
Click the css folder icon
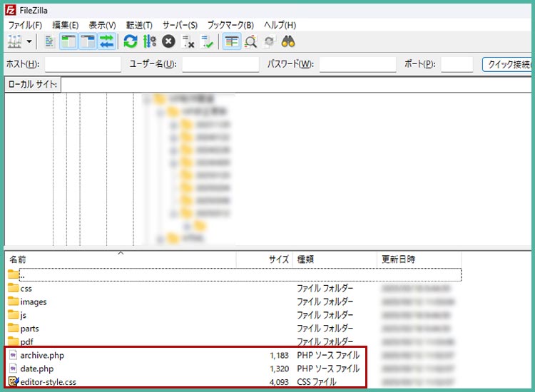coord(14,288)
